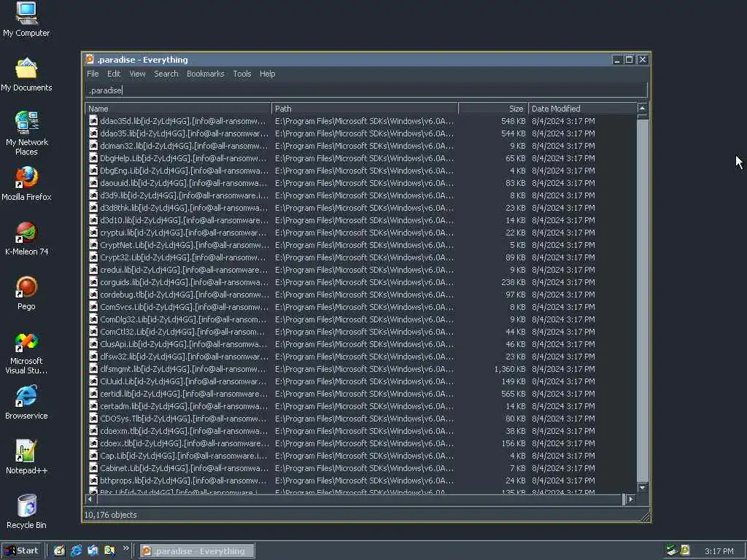Click safely remove hardware tray icon
The image size is (747, 560).
pyautogui.click(x=672, y=550)
